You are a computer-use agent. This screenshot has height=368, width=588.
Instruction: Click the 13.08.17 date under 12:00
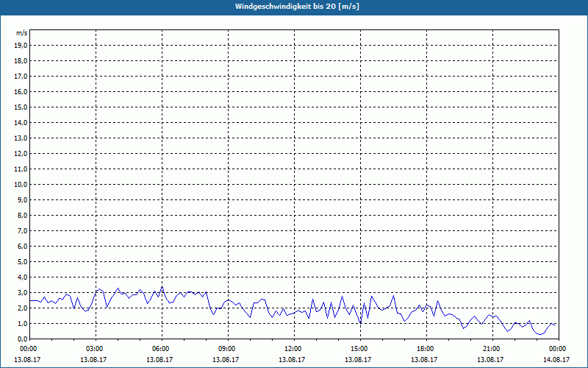tap(292, 360)
